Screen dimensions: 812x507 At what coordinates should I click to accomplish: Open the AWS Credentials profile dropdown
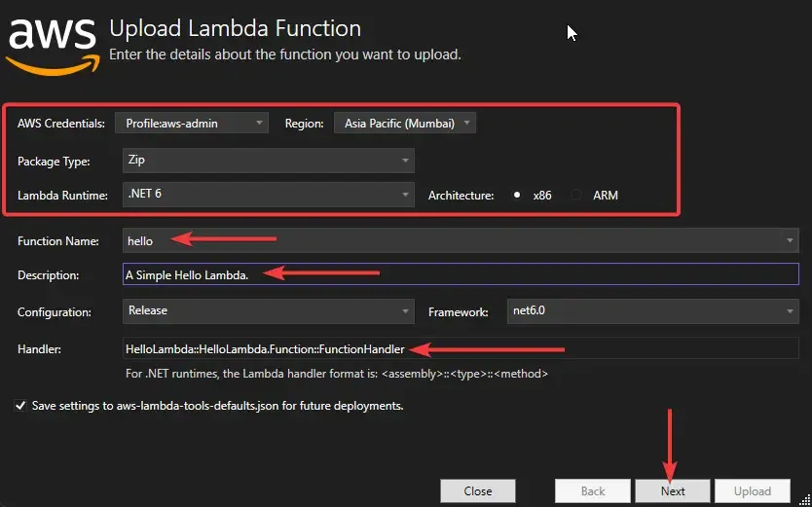[192, 124]
